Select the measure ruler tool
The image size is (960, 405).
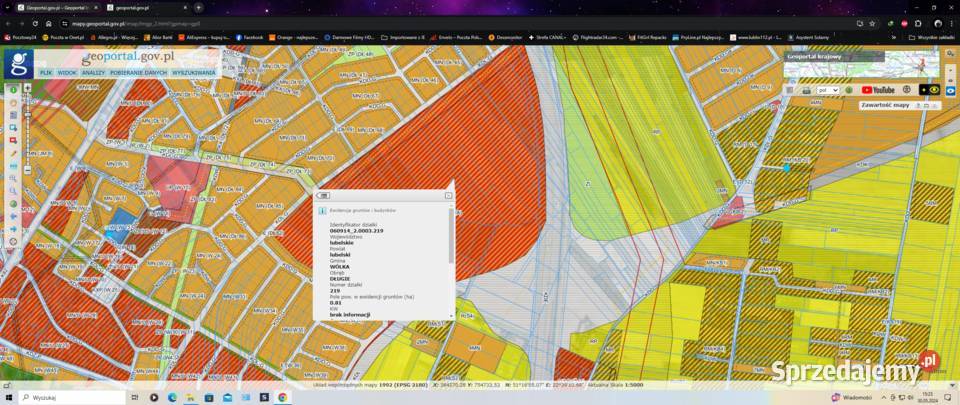coord(13,166)
